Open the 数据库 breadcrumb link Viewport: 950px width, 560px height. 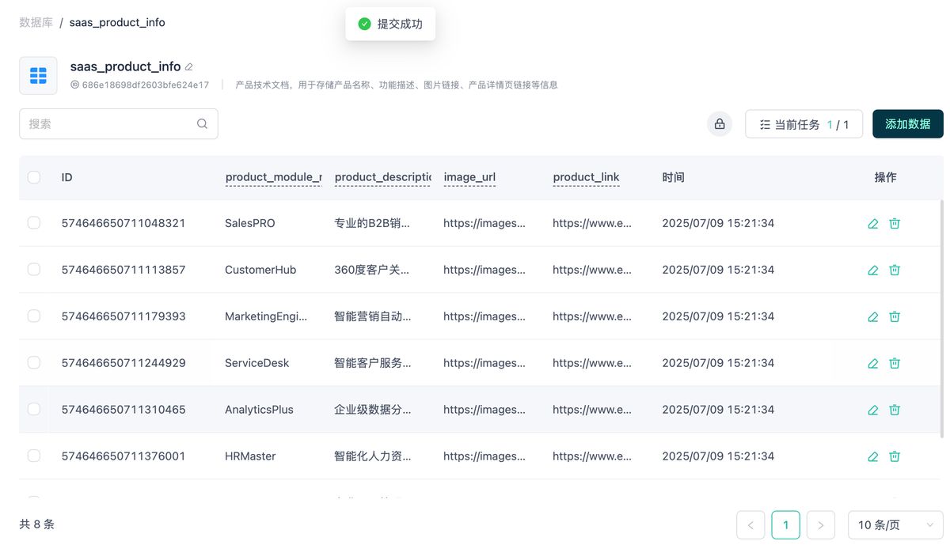[x=36, y=22]
